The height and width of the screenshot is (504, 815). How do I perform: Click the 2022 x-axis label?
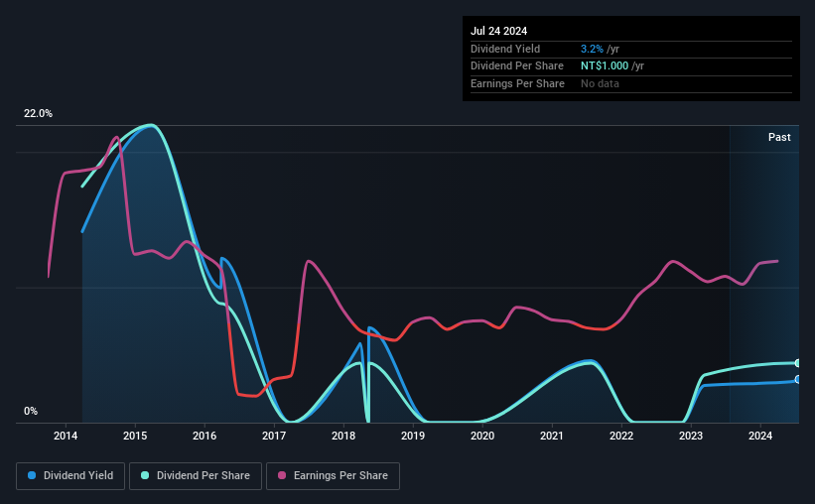pyautogui.click(x=621, y=436)
